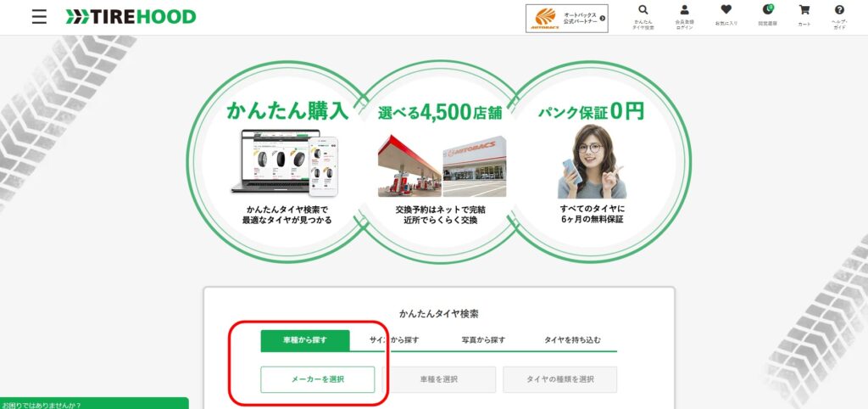
Task: Click the パンク保証0円 woman image
Action: coord(592,161)
